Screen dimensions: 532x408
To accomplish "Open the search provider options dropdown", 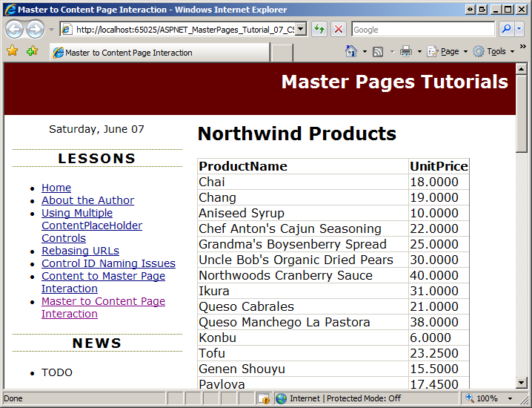I will pos(519,30).
